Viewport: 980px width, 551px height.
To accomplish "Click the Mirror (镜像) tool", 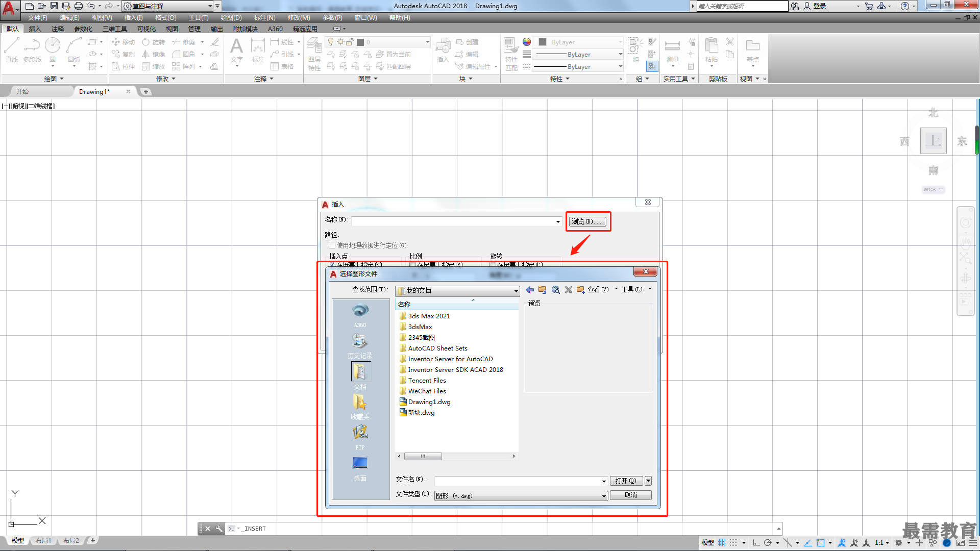I will (154, 54).
